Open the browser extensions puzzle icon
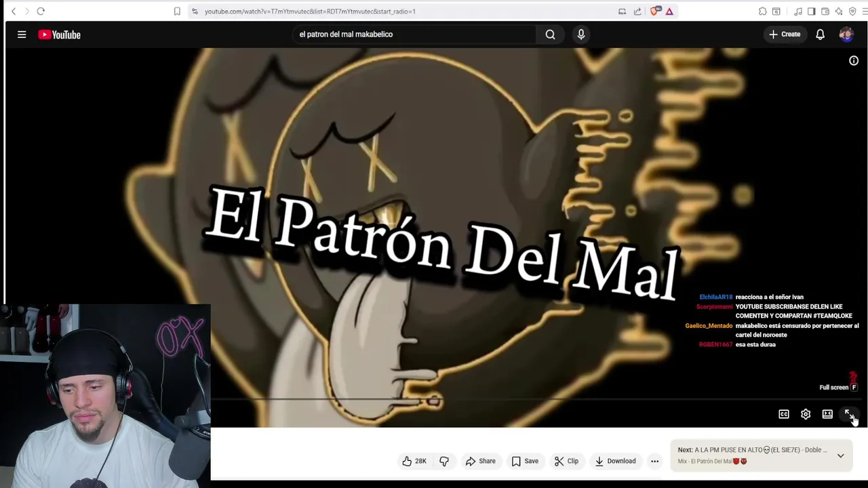 pyautogui.click(x=763, y=12)
